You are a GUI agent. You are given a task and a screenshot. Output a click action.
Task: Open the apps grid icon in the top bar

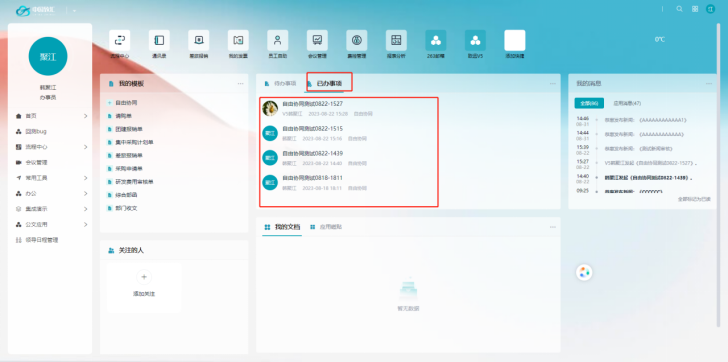[x=695, y=9]
